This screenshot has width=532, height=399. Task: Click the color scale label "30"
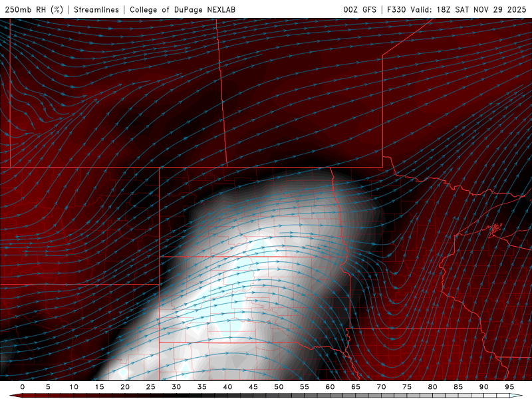(176, 387)
